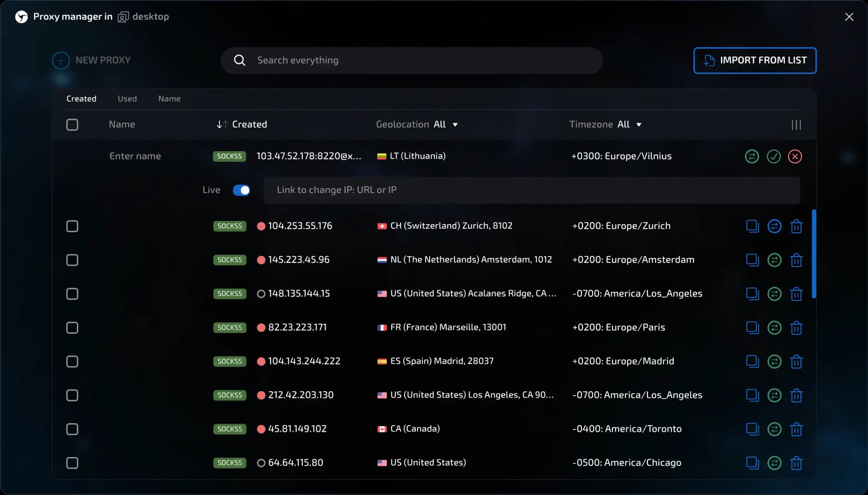This screenshot has width=868, height=495.
Task: Refresh IP for the Madrid proxy
Action: tap(775, 361)
